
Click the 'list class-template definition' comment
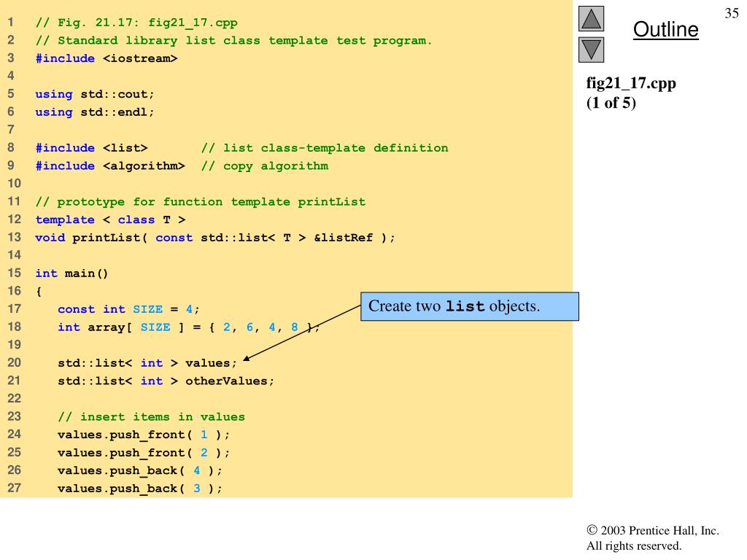tap(325, 148)
